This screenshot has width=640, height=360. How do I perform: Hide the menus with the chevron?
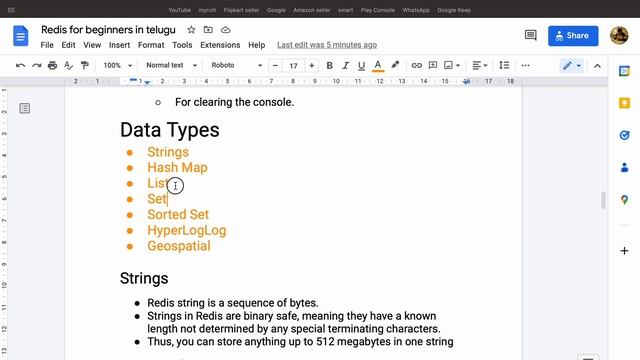[597, 66]
